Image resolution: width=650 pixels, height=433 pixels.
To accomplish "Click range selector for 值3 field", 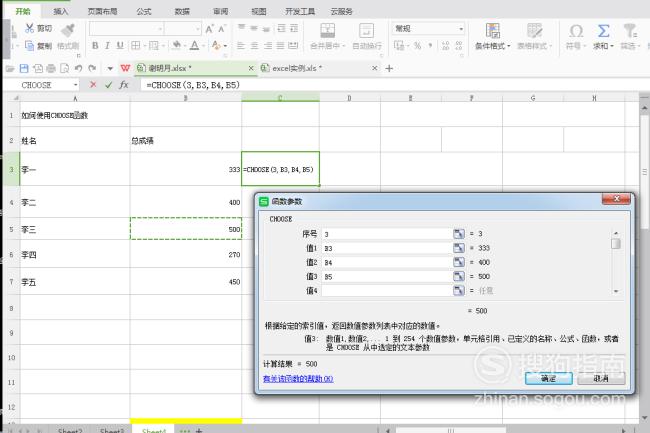I will [x=459, y=276].
